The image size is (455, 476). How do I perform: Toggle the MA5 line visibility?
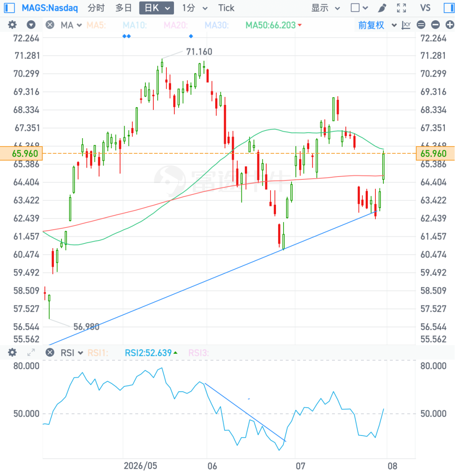(96, 25)
